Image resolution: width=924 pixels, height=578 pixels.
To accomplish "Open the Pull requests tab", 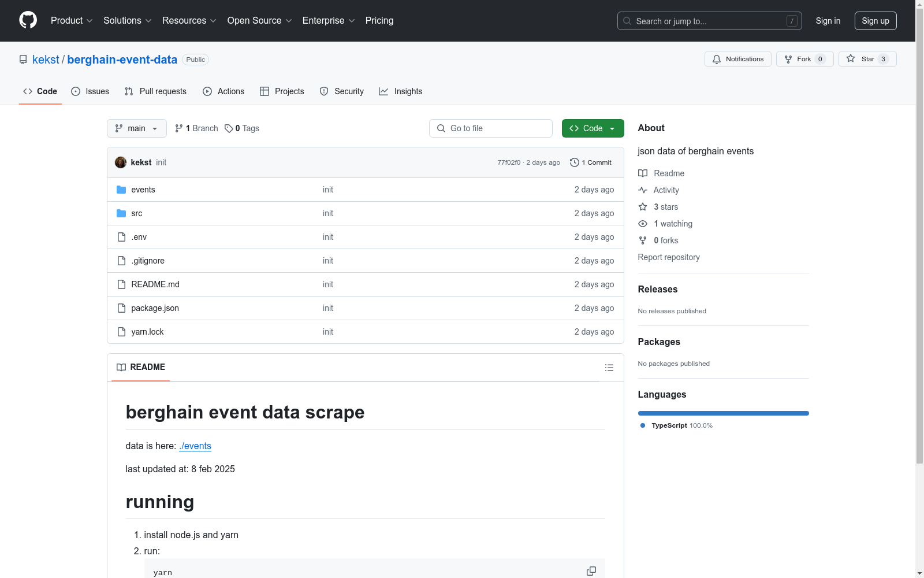I will pyautogui.click(x=155, y=91).
